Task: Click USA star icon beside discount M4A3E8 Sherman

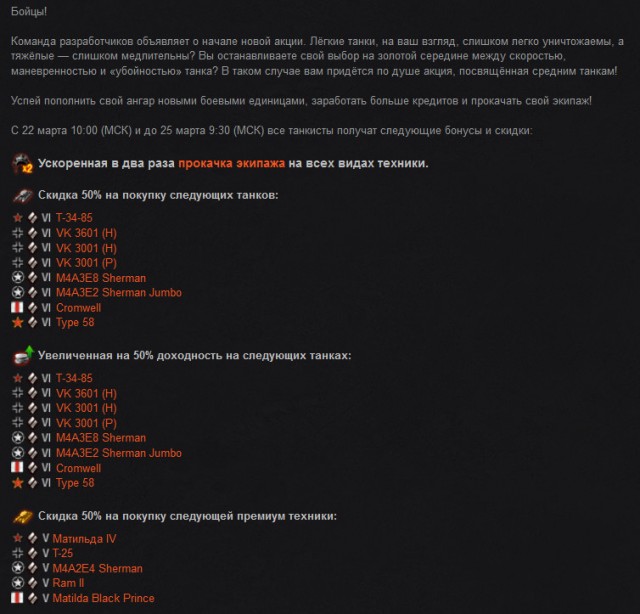Action: (x=18, y=278)
